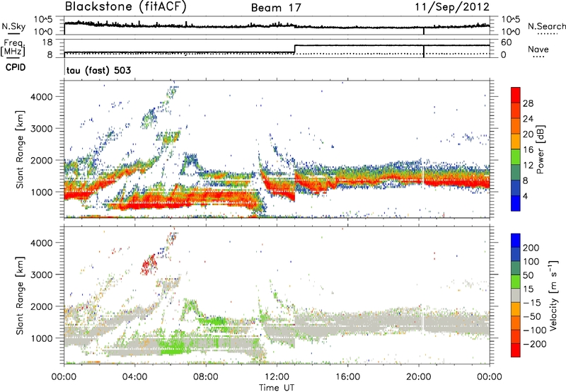Click the '60' tick on the Nave axis

pyautogui.click(x=506, y=42)
